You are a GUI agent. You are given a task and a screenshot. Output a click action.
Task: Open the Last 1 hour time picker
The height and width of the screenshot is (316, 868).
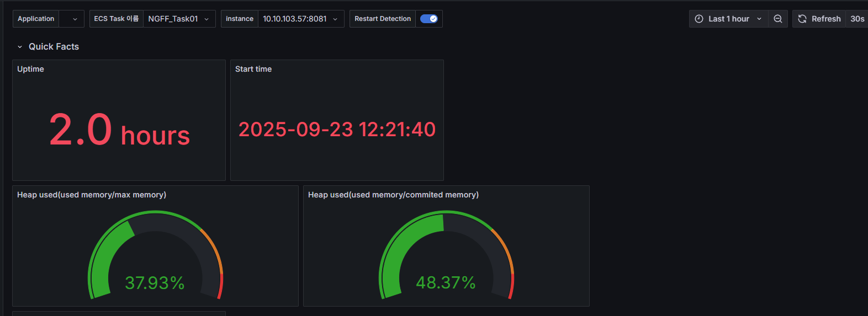[728, 19]
